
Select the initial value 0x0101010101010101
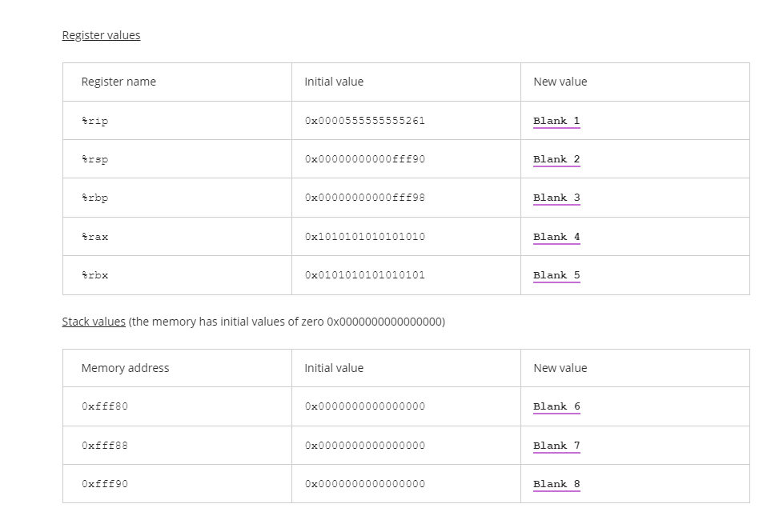(x=364, y=274)
